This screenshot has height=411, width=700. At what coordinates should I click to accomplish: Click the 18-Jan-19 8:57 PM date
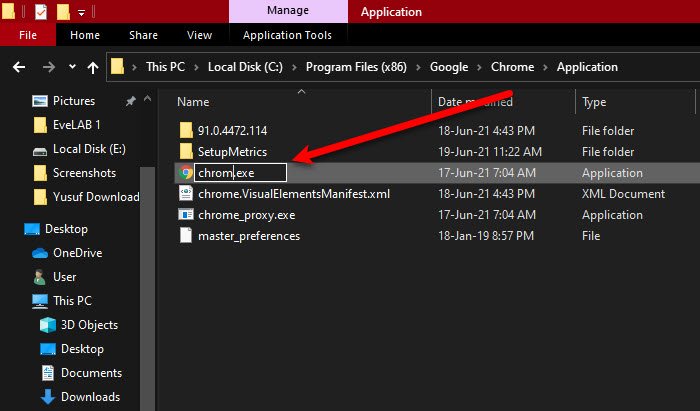click(x=486, y=235)
